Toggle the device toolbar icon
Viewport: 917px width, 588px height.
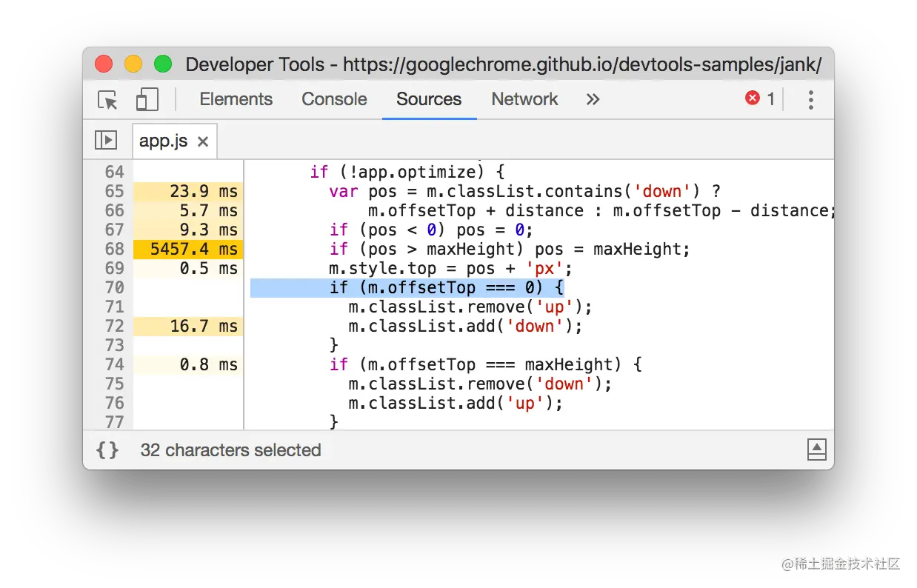coord(147,99)
